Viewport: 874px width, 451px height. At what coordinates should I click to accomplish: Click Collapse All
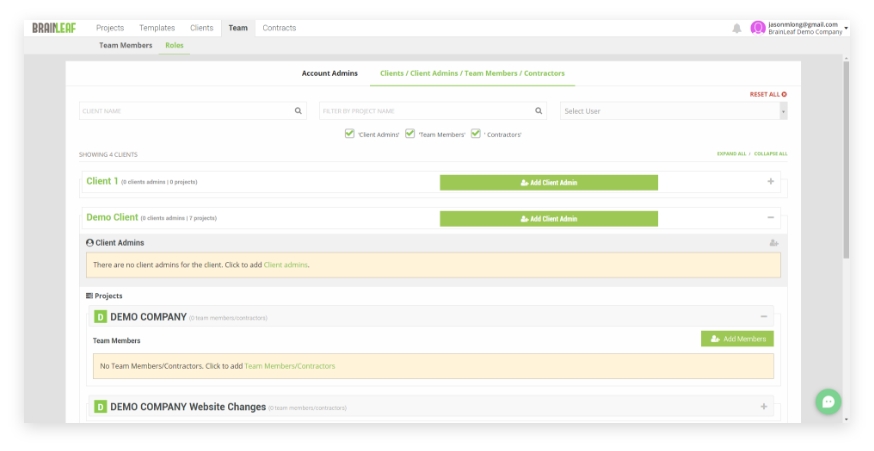770,154
